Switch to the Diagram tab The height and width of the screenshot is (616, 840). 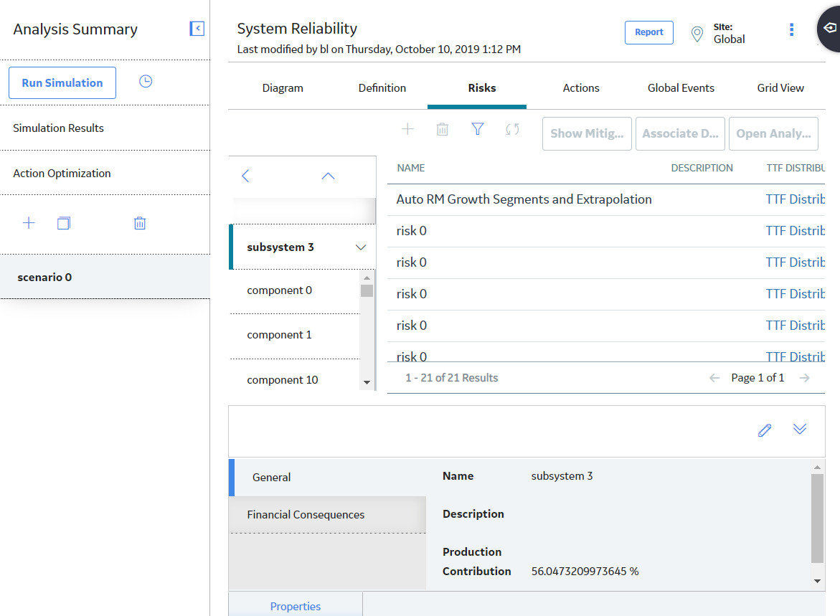pos(283,88)
